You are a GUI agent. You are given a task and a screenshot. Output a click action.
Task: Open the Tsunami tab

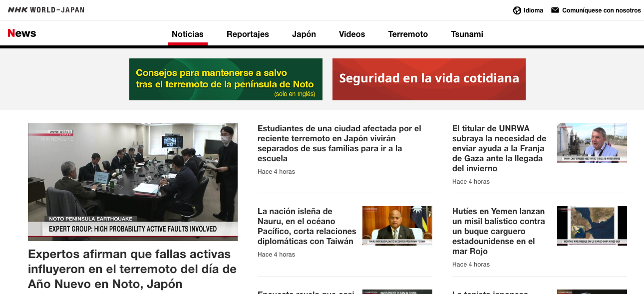(x=467, y=34)
